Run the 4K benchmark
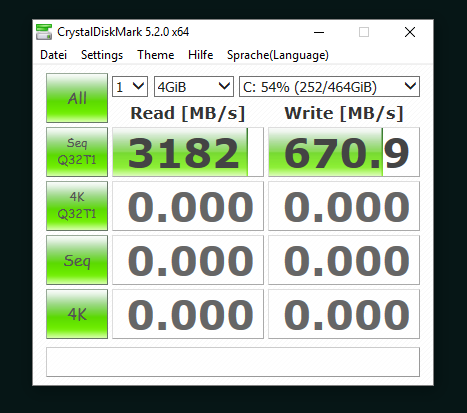The image size is (467, 413). tap(77, 314)
